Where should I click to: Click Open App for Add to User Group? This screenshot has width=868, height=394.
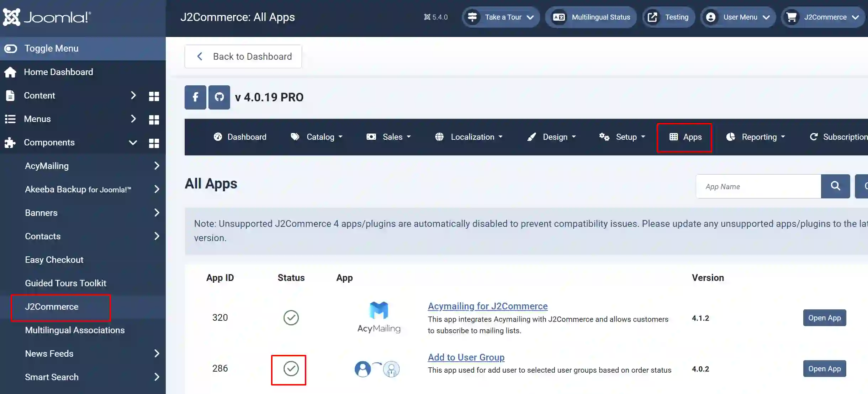tap(825, 368)
